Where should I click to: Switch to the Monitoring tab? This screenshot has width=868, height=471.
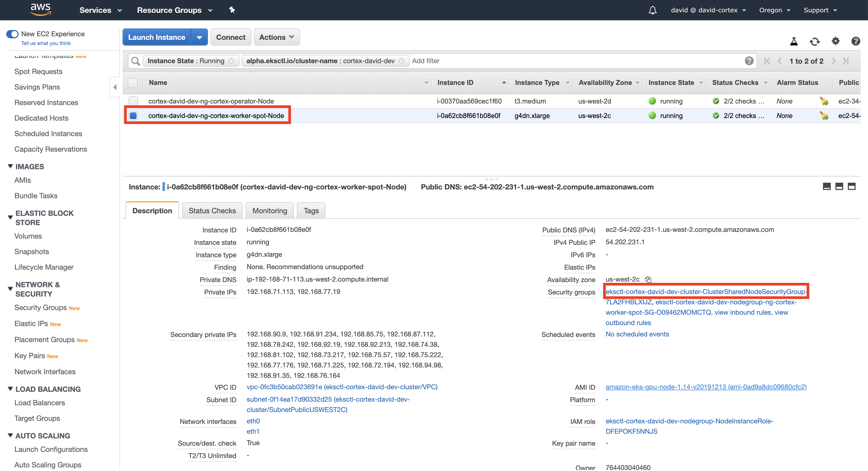270,211
